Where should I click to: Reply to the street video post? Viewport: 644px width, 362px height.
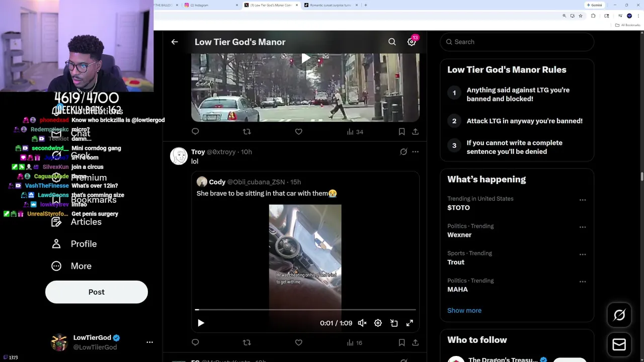(x=195, y=132)
